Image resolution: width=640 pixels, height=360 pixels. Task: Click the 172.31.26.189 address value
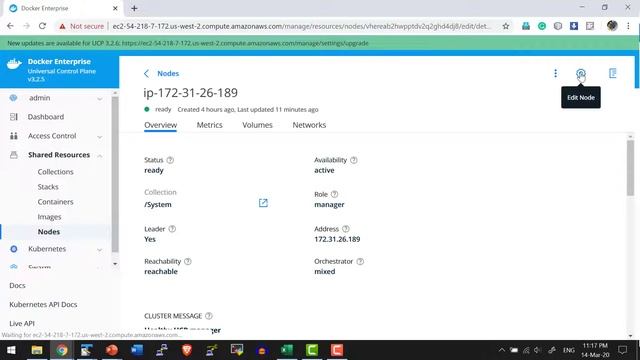coord(337,239)
